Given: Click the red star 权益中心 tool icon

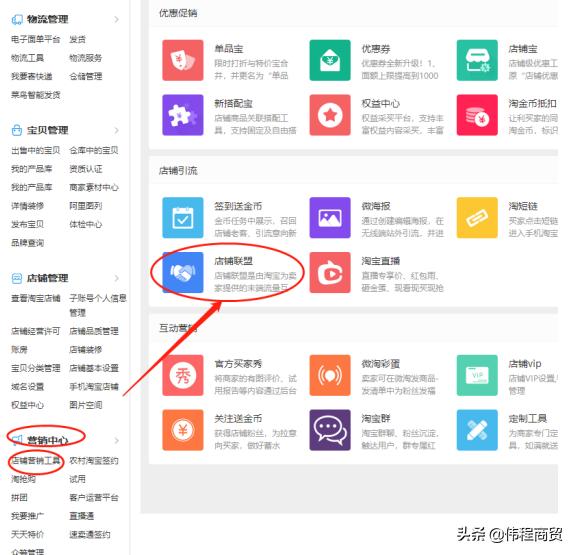Looking at the screenshot, I should click(x=330, y=115).
